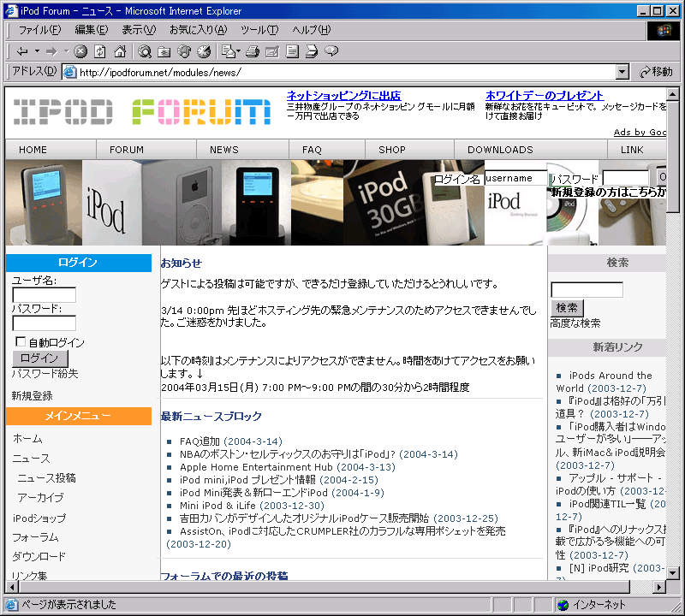The width and height of the screenshot is (685, 616).
Task: Open the ネットショッピングに出店 ad link
Action: point(344,95)
